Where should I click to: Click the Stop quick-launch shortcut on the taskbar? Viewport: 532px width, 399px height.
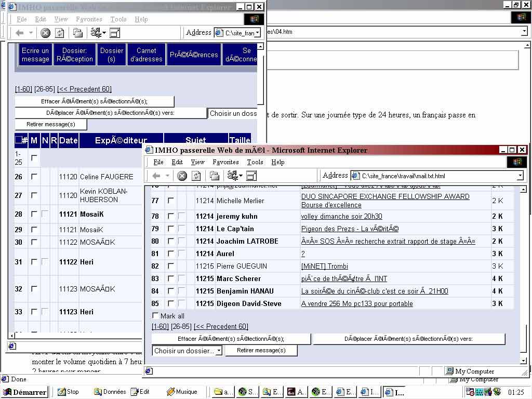68,392
